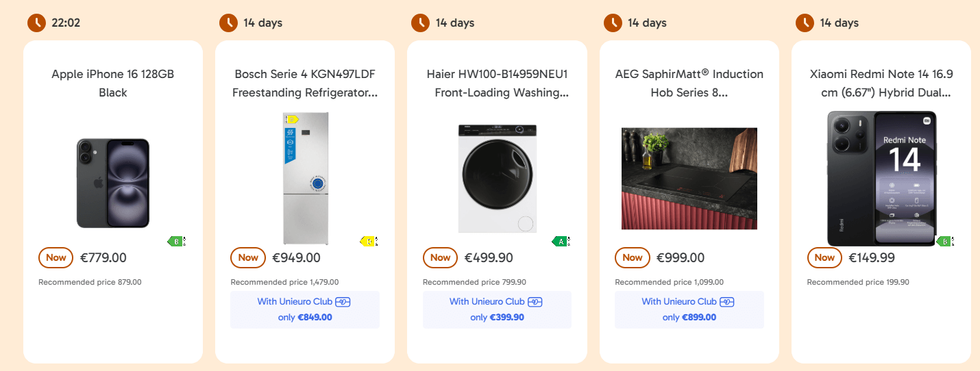This screenshot has width=980, height=371.
Task: Click Unieuro Club card icon under AEG hob
Action: [x=727, y=302]
